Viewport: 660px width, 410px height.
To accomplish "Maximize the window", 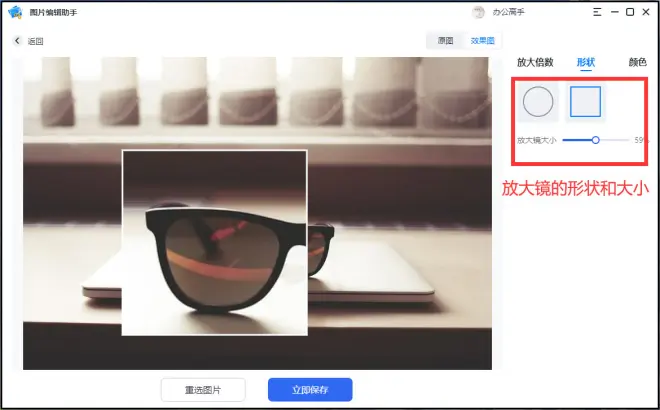I will click(630, 12).
